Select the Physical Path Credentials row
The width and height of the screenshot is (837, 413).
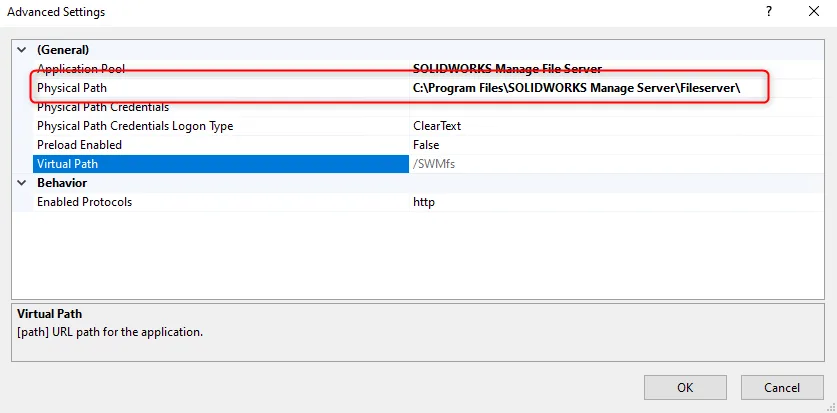point(429,107)
